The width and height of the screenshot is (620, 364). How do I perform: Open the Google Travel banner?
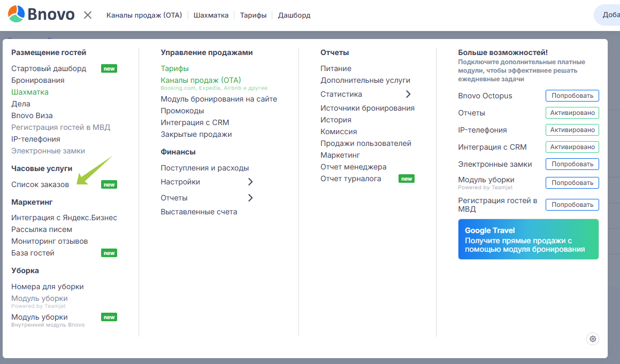tap(529, 239)
